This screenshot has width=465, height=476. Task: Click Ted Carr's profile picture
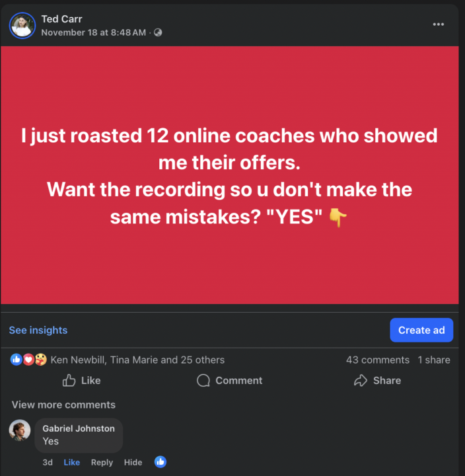click(x=22, y=25)
